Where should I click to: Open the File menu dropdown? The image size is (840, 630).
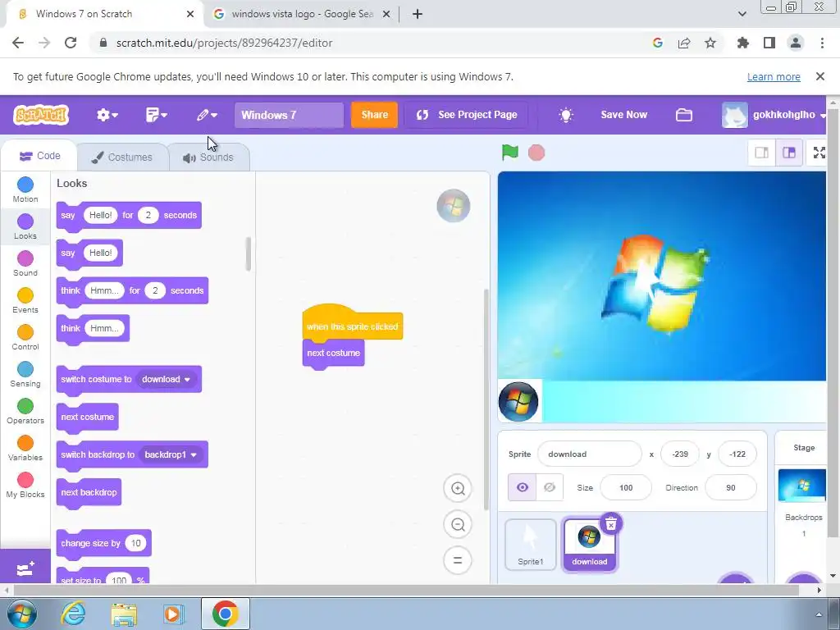pyautogui.click(x=157, y=115)
